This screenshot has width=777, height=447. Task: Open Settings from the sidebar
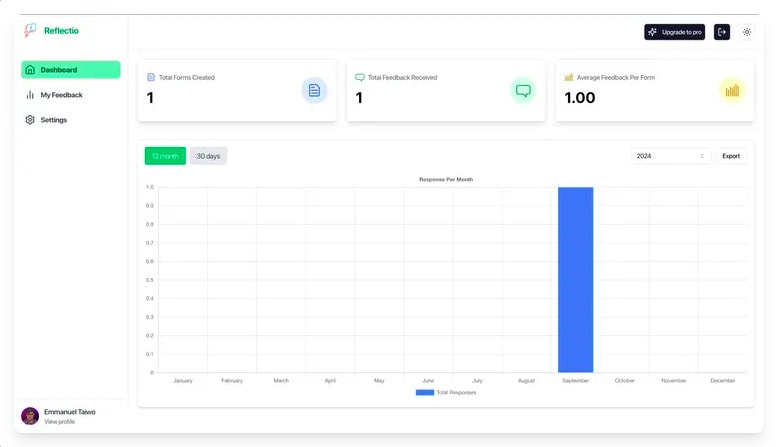tap(54, 120)
